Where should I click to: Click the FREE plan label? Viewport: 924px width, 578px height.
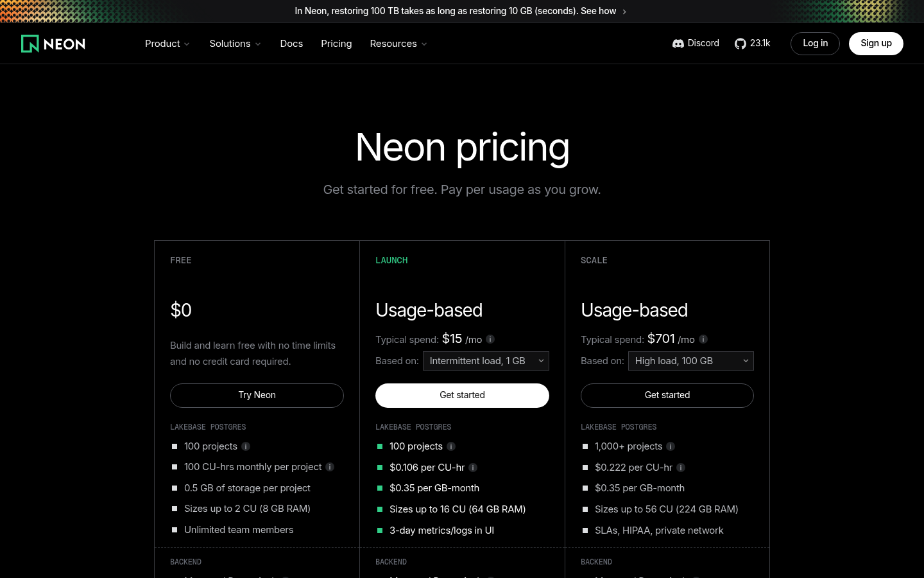point(181,260)
